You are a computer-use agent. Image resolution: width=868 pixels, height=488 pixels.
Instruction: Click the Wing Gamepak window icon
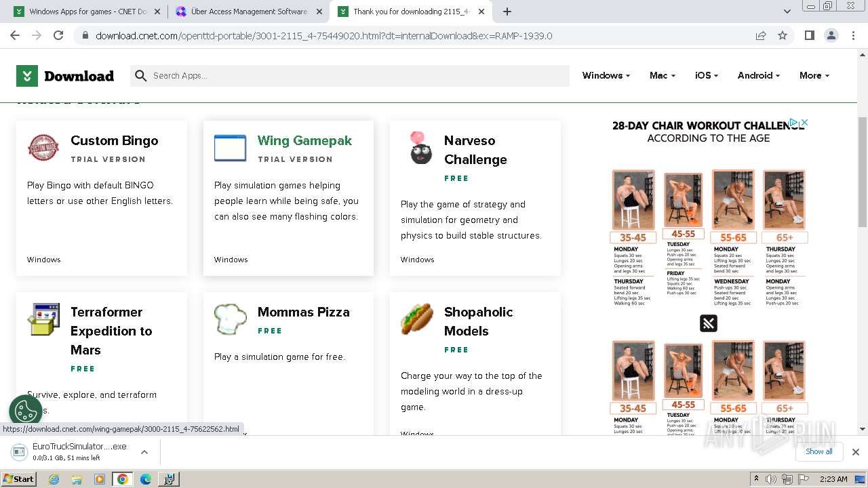[x=230, y=148]
